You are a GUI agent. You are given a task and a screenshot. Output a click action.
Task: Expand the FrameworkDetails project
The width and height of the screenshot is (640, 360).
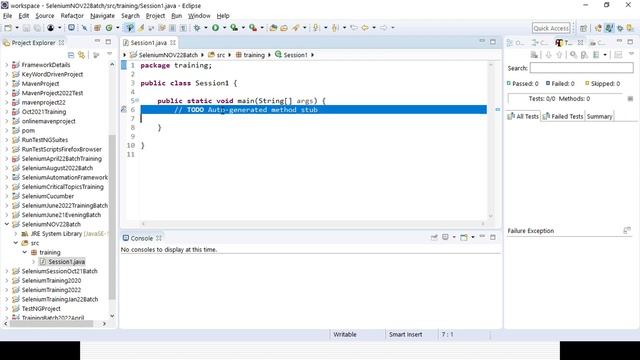[7, 65]
